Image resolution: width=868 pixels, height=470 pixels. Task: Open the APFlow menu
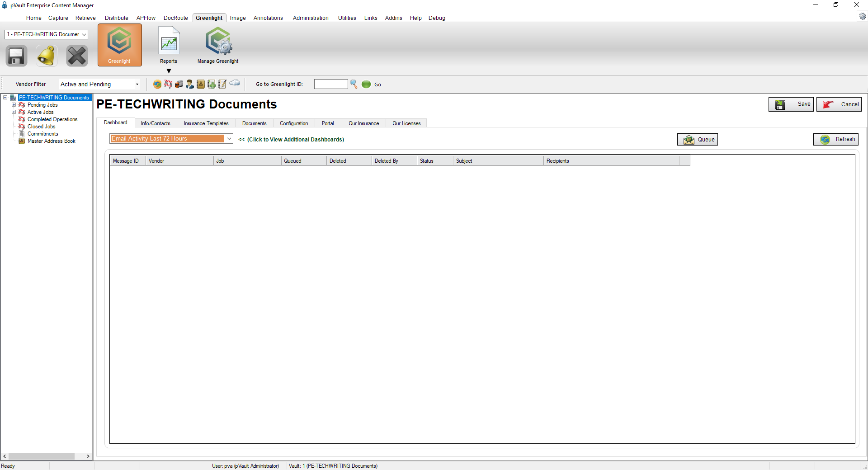pos(146,18)
